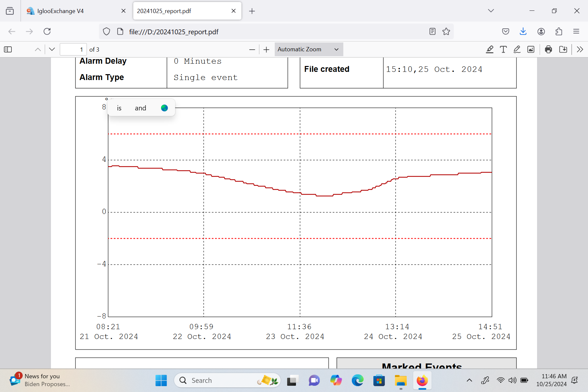Open the Firefox account menu
Viewport: 588px width, 392px height.
coord(541,31)
